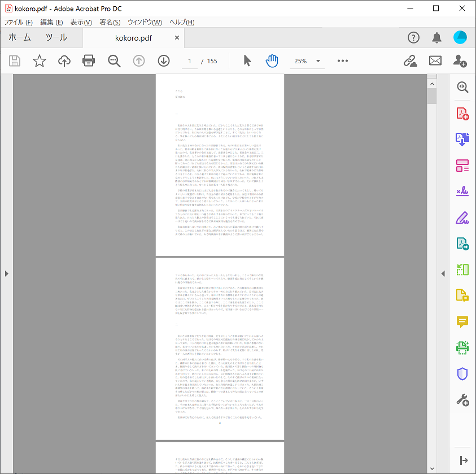Open the 表示 menu

[81, 22]
